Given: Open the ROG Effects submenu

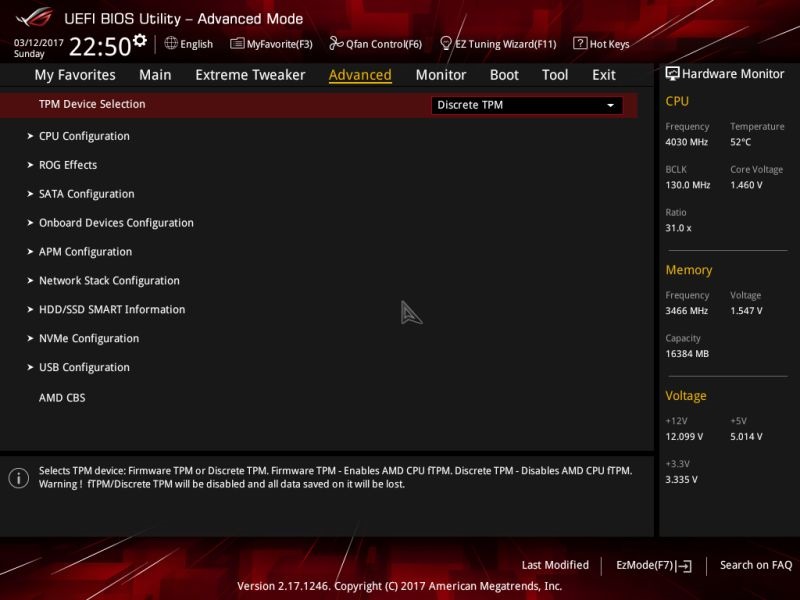Looking at the screenshot, I should [68, 165].
